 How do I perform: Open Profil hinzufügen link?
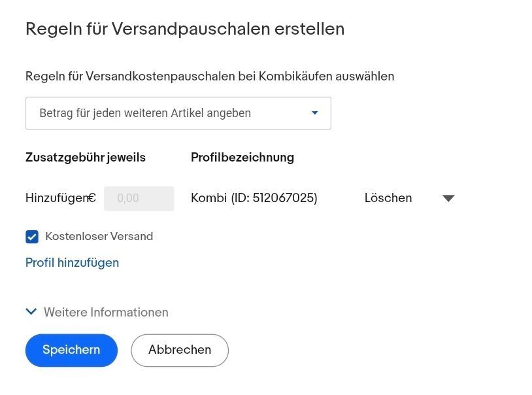point(72,262)
